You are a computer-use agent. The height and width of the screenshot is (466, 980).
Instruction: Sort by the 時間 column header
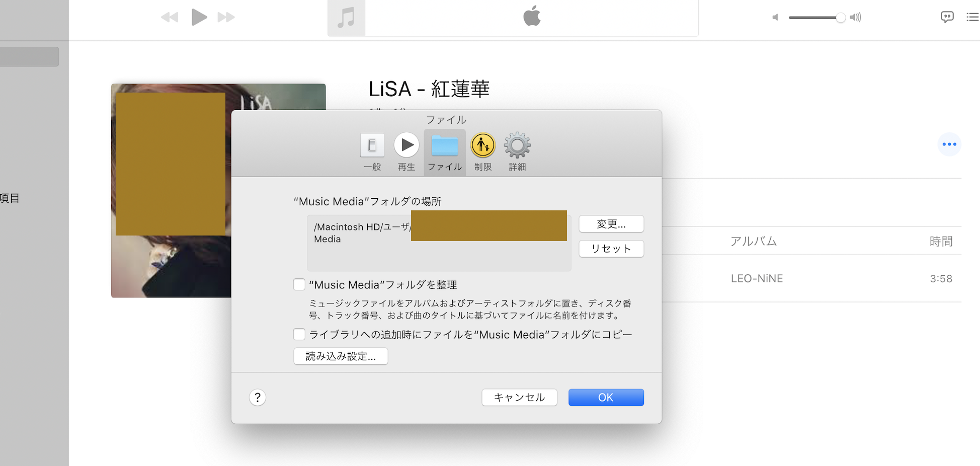pos(941,242)
